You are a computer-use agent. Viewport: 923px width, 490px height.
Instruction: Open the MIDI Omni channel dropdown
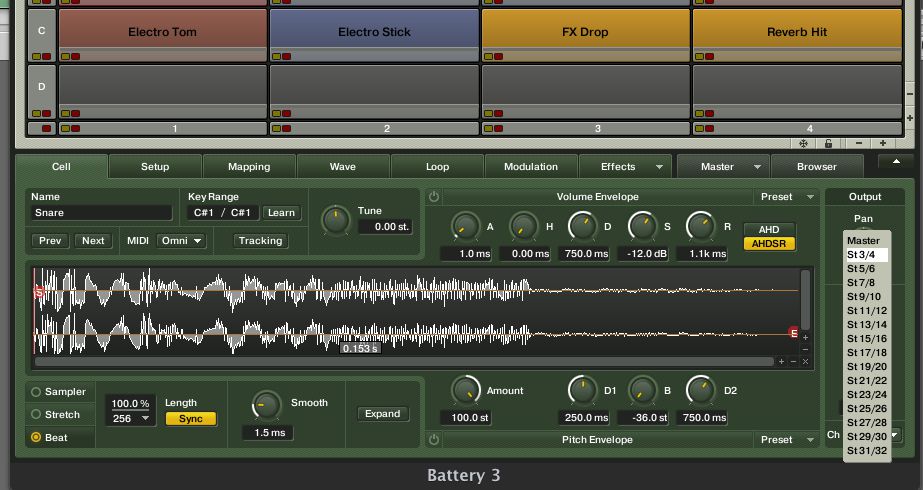(181, 240)
